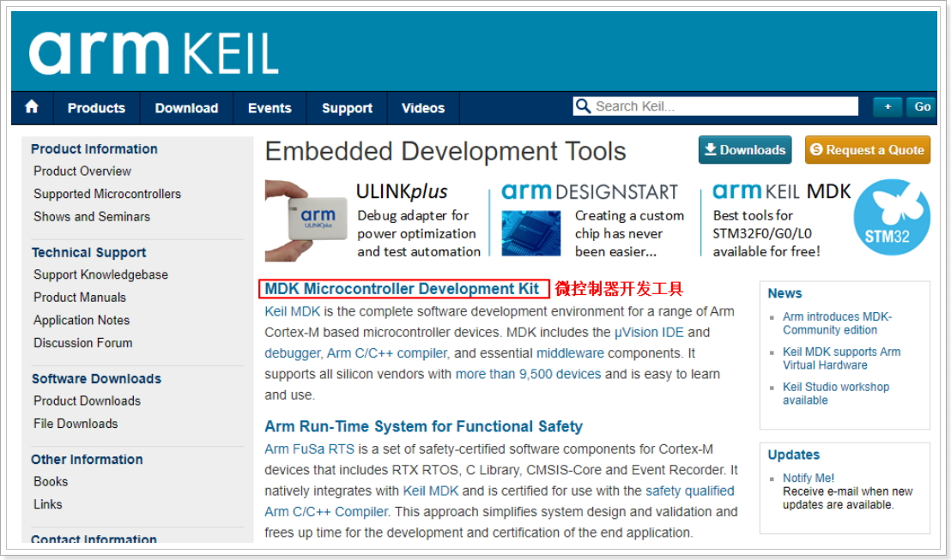Click the debugger link
Screen dimensions: 951x560
(292, 353)
